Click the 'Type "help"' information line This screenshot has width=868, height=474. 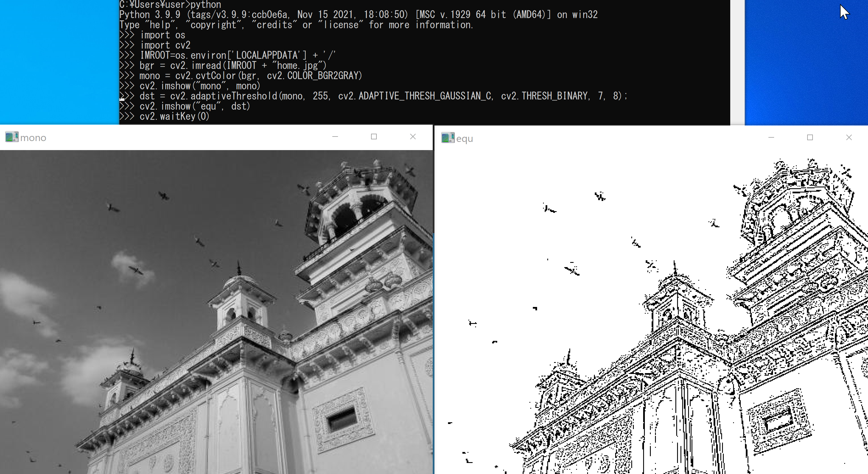296,25
